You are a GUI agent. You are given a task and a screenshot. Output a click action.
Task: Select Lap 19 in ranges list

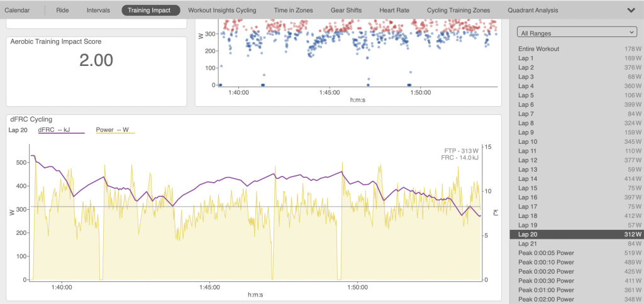click(577, 225)
